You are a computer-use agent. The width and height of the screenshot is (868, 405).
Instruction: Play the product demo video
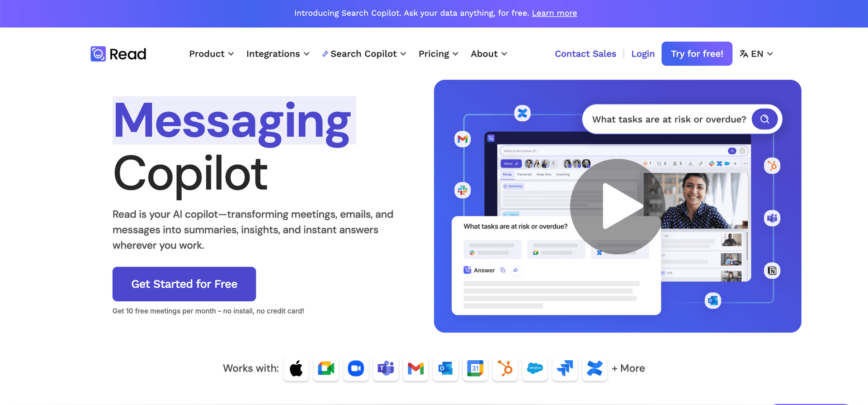618,206
